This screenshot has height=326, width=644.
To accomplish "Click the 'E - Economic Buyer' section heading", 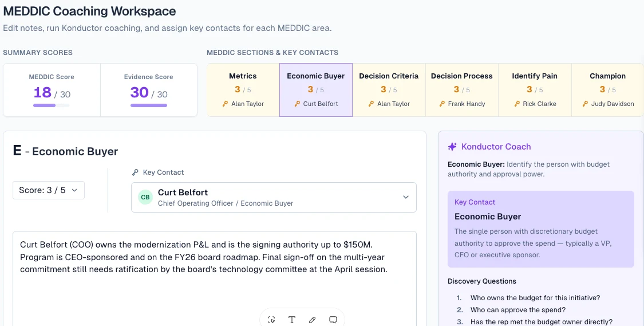I will [65, 151].
